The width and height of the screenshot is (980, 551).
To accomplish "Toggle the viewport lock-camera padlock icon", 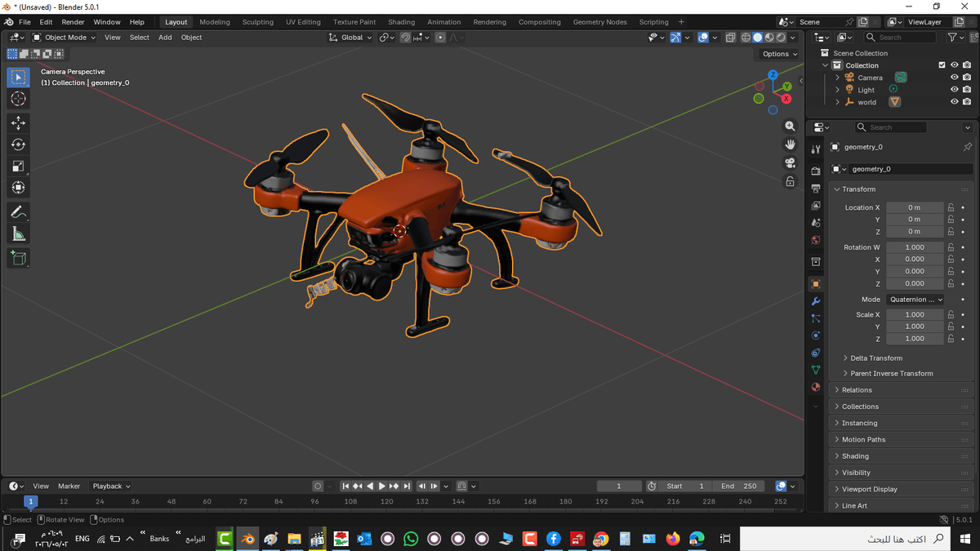I will (x=790, y=181).
